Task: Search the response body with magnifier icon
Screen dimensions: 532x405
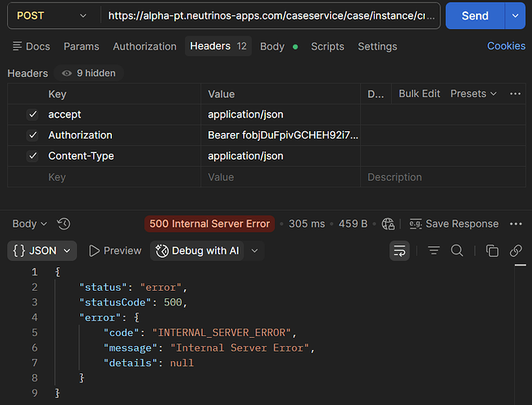Action: (457, 251)
